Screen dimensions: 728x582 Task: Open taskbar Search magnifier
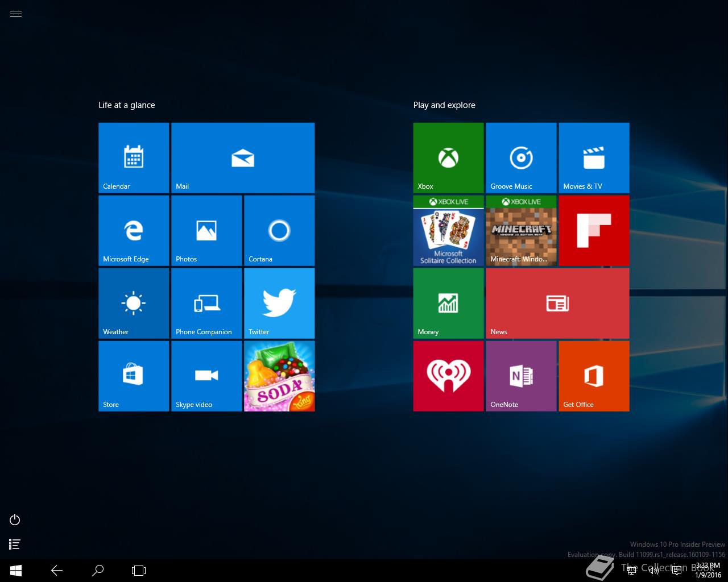(98, 571)
